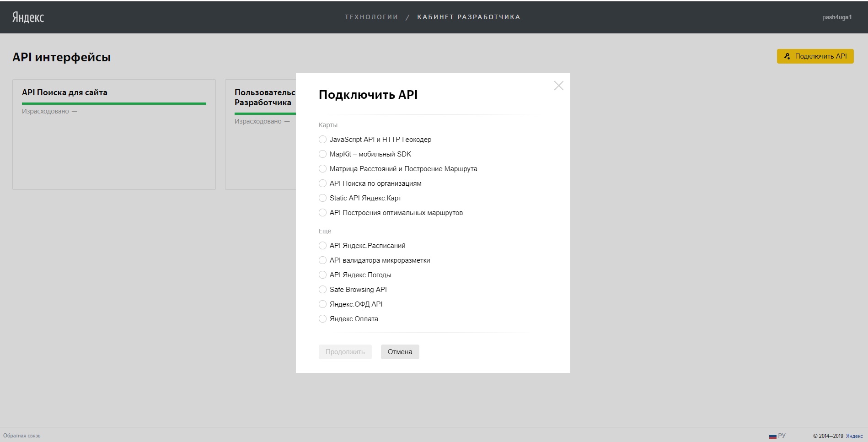Viewport: 868px width, 442px height.
Task: Click the Яндекс logo in header
Action: point(28,17)
